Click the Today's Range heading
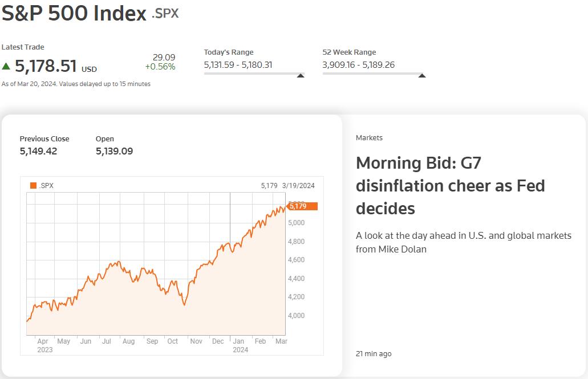588x379 pixels. pyautogui.click(x=229, y=52)
